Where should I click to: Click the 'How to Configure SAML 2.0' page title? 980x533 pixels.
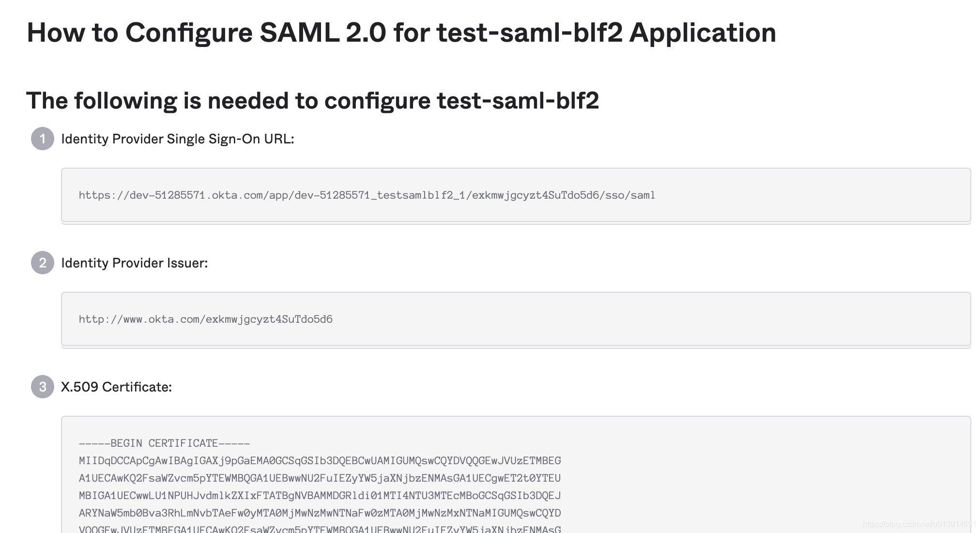click(401, 32)
